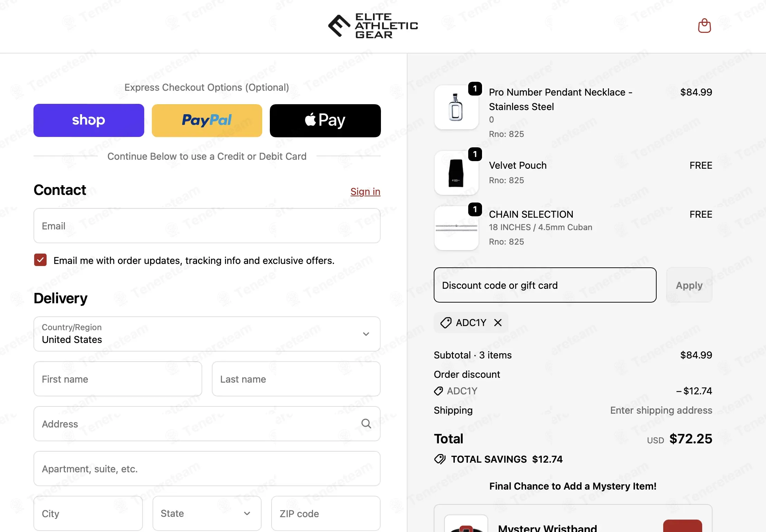Apply the discount code
The image size is (766, 532).
[x=689, y=285]
